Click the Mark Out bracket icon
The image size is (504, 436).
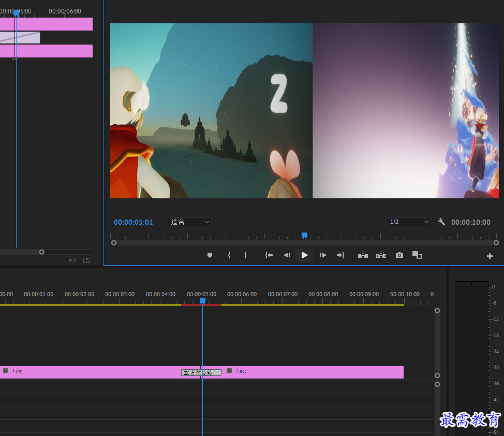tap(245, 255)
